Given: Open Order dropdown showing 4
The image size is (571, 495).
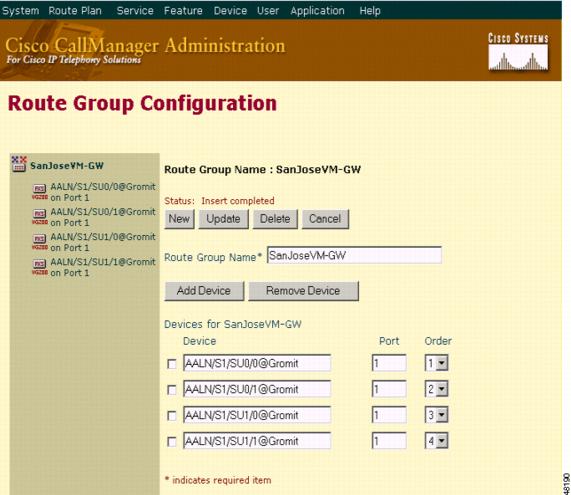Looking at the screenshot, I should coord(436,441).
